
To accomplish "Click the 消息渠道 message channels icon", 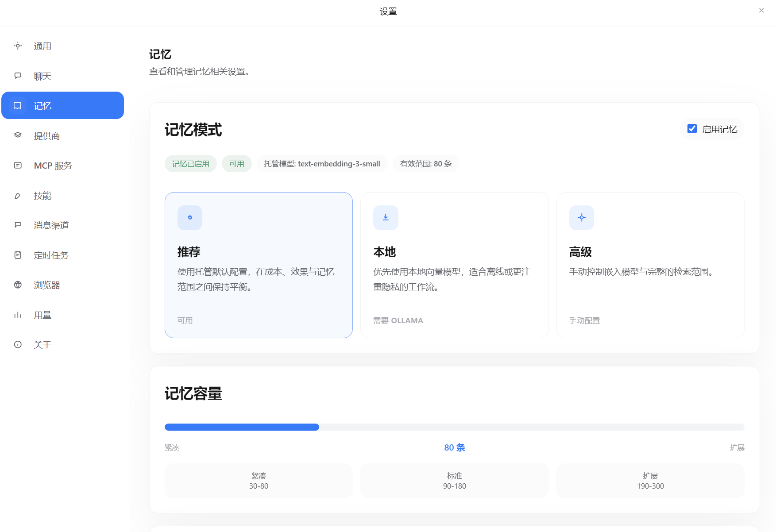I will tap(18, 225).
